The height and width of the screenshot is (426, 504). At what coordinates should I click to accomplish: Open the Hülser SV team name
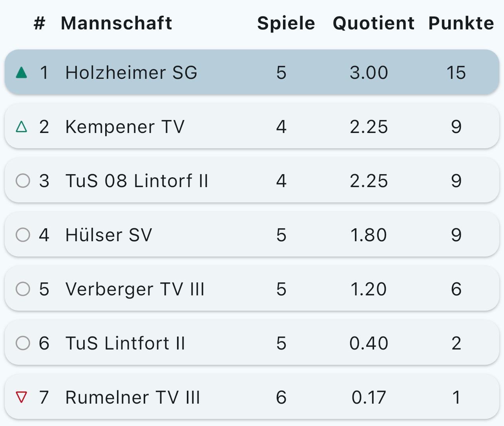pyautogui.click(x=108, y=235)
